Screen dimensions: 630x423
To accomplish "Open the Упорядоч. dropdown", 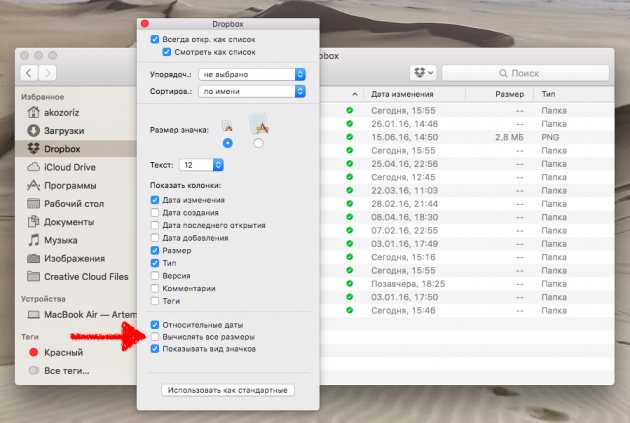I will coord(252,74).
